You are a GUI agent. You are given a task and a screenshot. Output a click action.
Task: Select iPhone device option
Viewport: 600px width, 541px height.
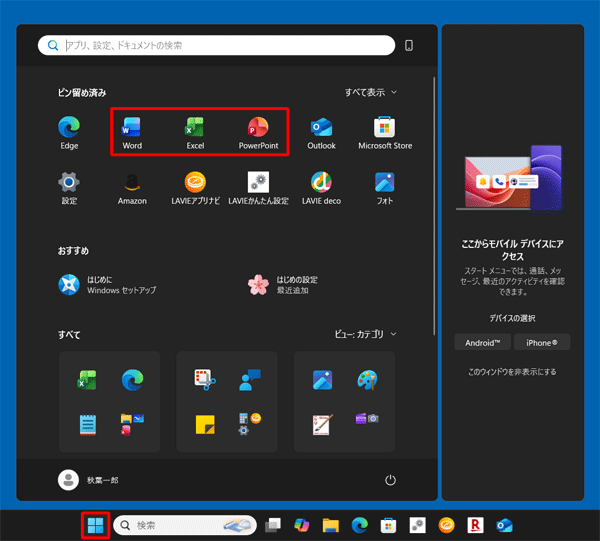542,342
